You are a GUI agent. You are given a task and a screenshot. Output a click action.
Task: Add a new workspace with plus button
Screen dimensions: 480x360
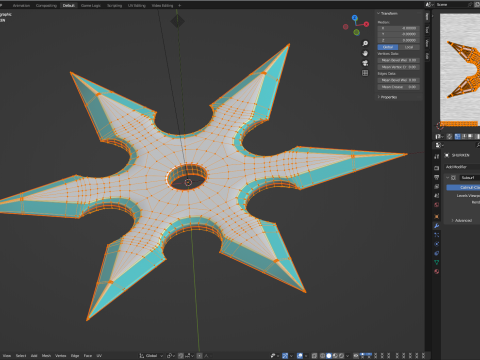179,5
